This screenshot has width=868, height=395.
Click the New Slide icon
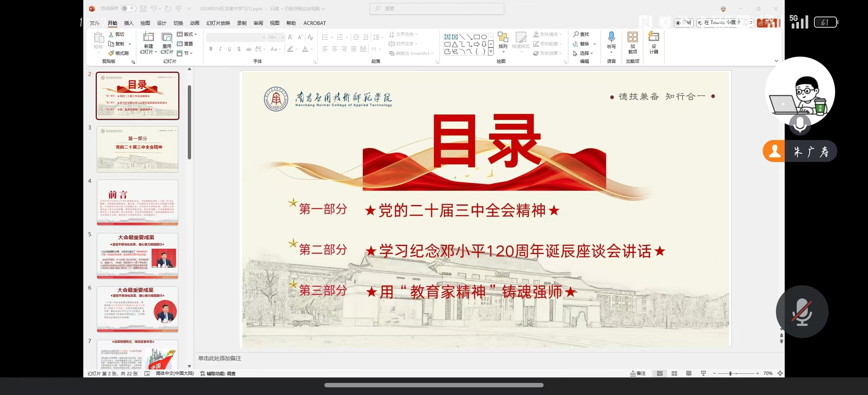pos(148,37)
